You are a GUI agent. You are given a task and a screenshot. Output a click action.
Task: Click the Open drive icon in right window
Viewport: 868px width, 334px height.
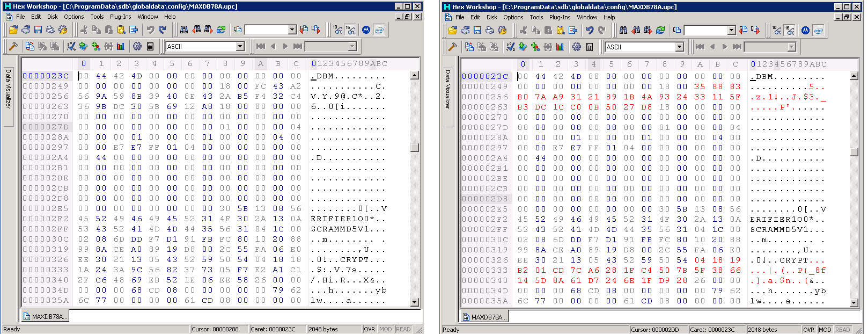coord(465,30)
